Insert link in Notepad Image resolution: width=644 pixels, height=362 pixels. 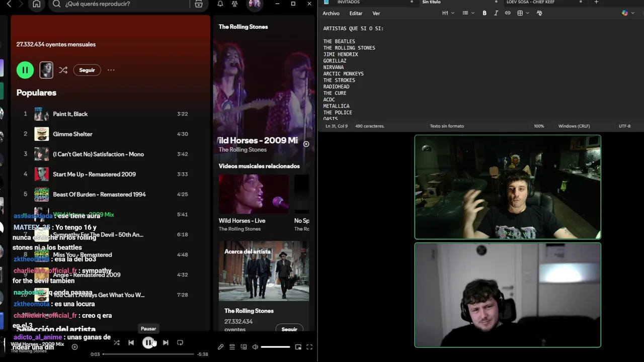click(508, 13)
